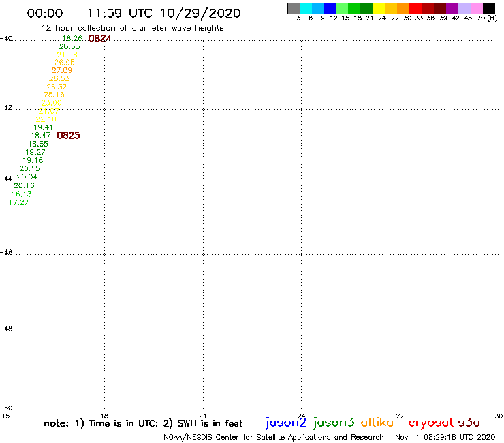Click the 00:00 – 11:59 UTC 10/29/2020 title
The height and width of the screenshot is (443, 504).
point(133,13)
